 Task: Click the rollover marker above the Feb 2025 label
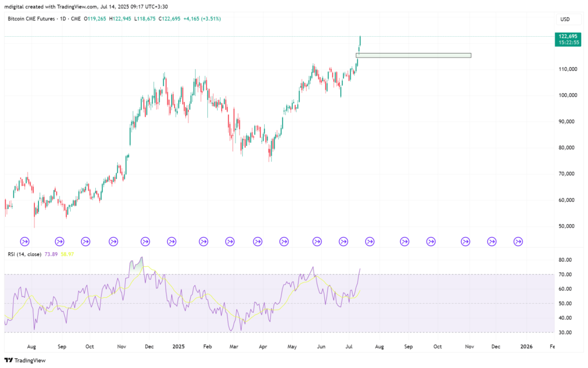(203, 241)
